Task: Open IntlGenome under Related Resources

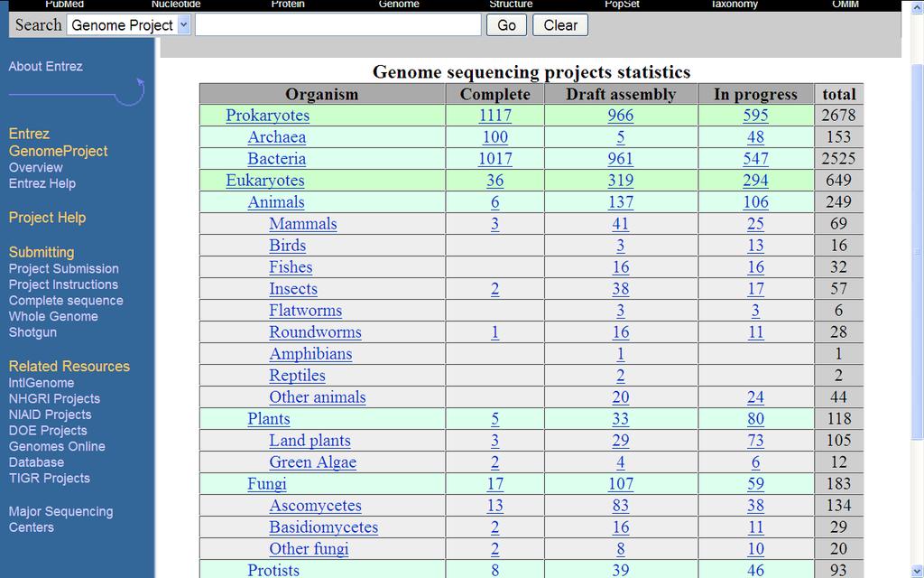Action: [x=42, y=383]
